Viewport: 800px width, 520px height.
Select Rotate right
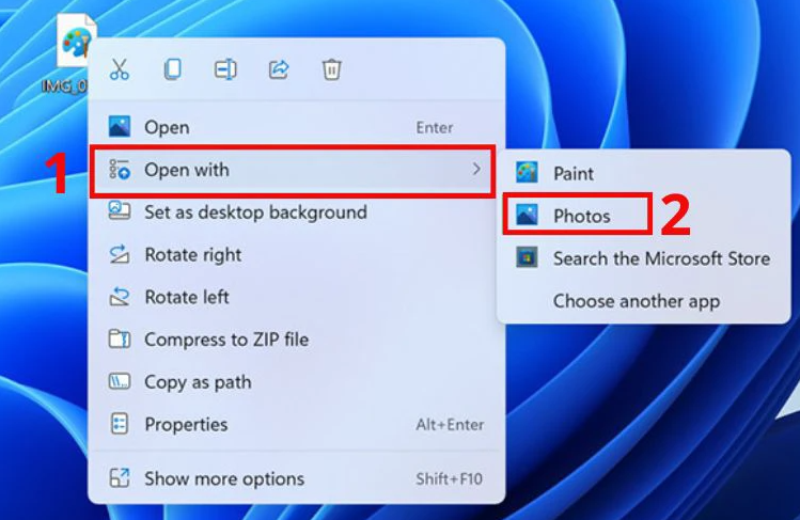point(296,254)
